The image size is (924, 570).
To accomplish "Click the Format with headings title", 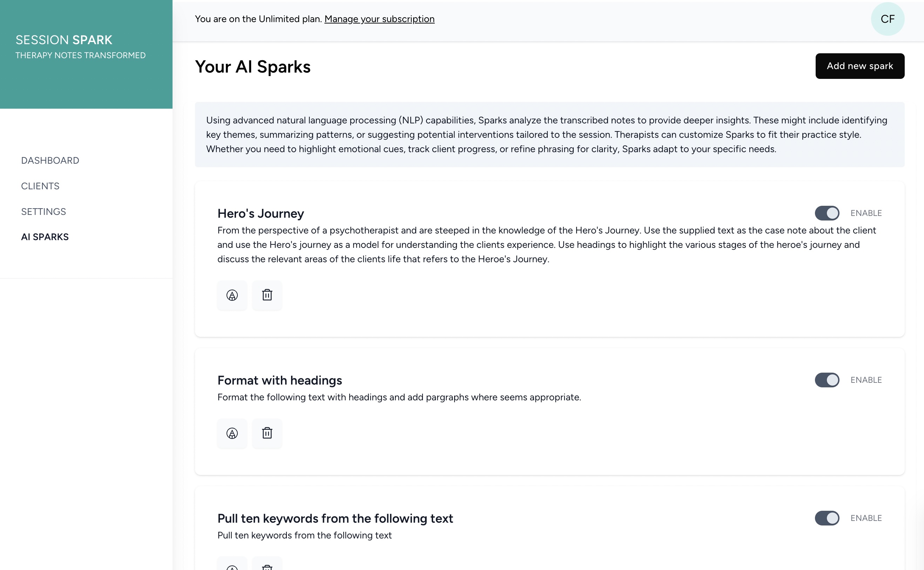I will tap(280, 380).
